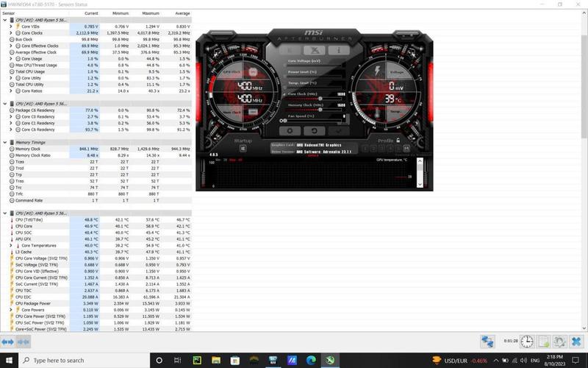
Task: Toggle the Afterburner Startup Windows button
Action: pos(243,149)
